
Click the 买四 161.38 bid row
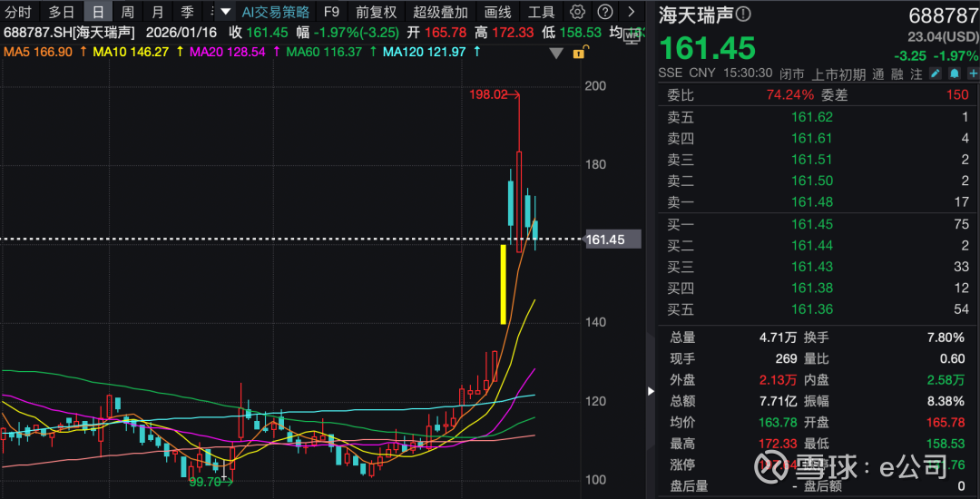tap(817, 288)
